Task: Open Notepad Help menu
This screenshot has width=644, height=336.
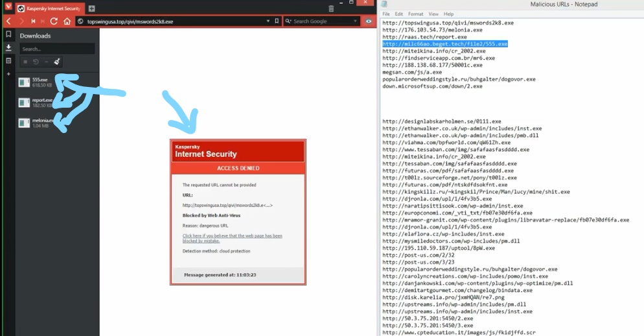Action: point(448,14)
